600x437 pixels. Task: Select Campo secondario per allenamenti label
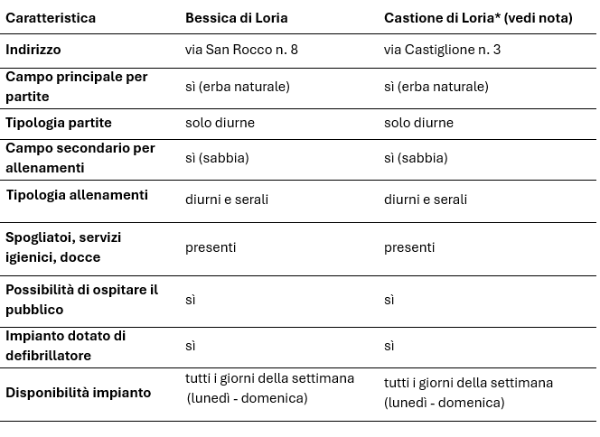(x=80, y=158)
